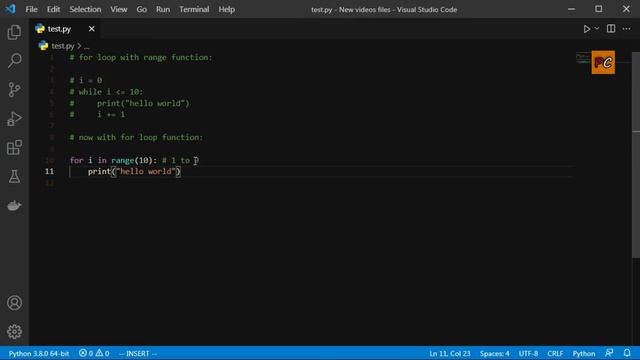The width and height of the screenshot is (640, 360).
Task: Click the "hello world" string on line 11
Action: pyautogui.click(x=146, y=171)
